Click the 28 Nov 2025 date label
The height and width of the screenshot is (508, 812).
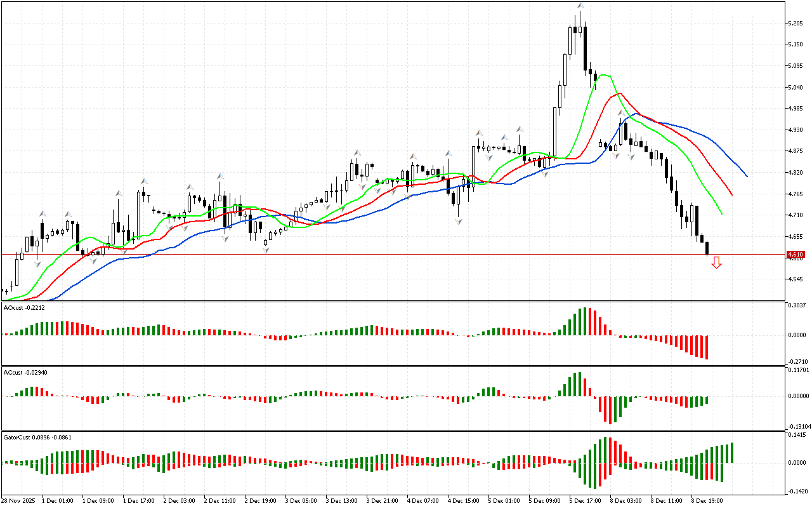coord(19,500)
